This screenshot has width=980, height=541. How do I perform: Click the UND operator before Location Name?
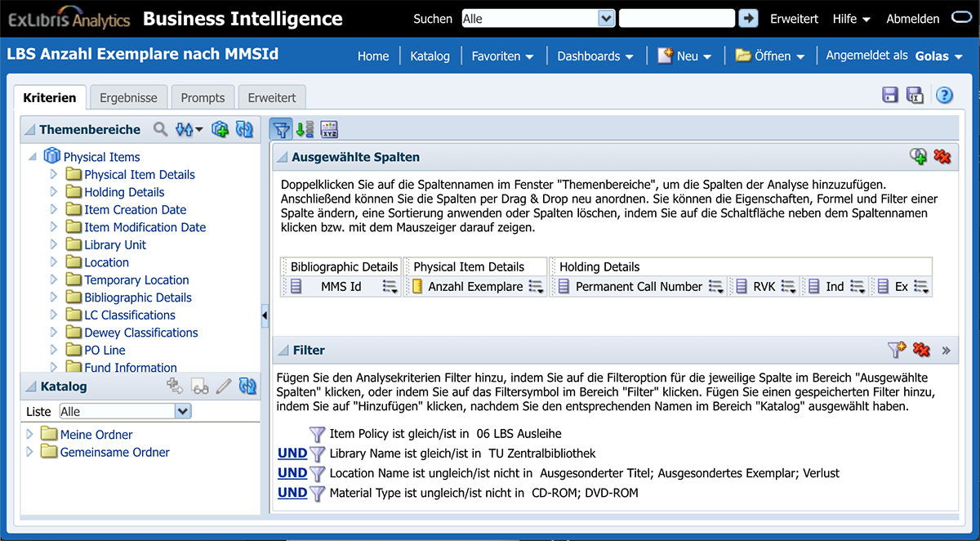pos(292,473)
